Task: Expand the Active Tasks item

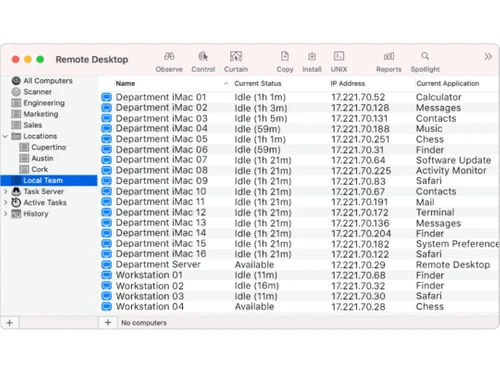Action: (x=5, y=202)
